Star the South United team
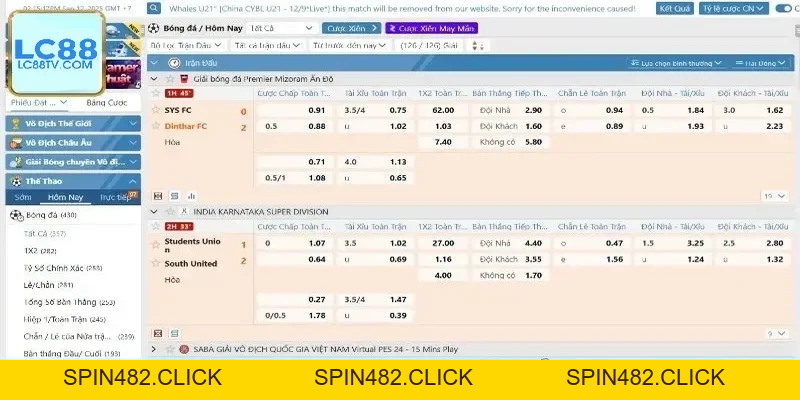 tap(156, 263)
